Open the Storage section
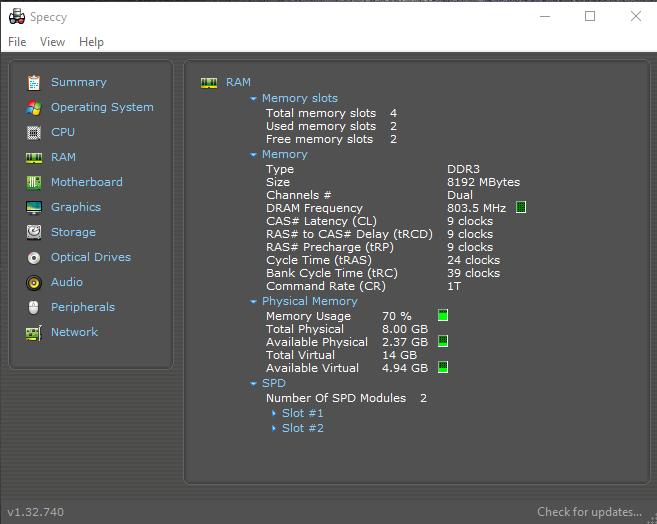This screenshot has width=657, height=524. tap(73, 232)
